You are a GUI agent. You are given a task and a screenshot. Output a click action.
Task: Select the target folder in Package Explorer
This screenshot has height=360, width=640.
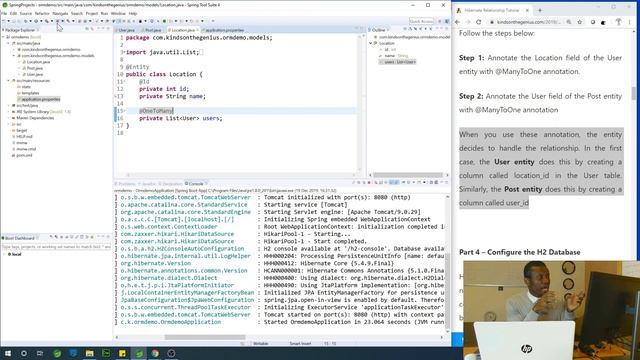[x=21, y=130]
